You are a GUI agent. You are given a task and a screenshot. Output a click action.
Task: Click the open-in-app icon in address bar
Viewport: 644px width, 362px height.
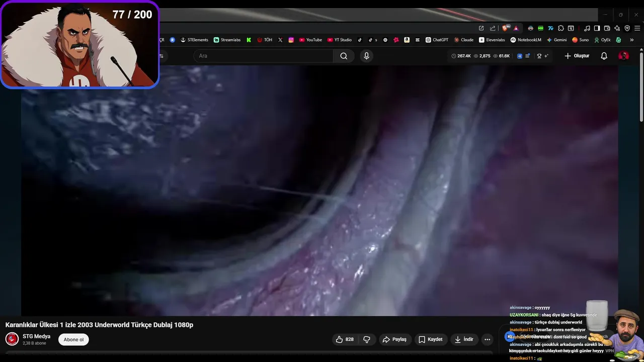click(481, 29)
